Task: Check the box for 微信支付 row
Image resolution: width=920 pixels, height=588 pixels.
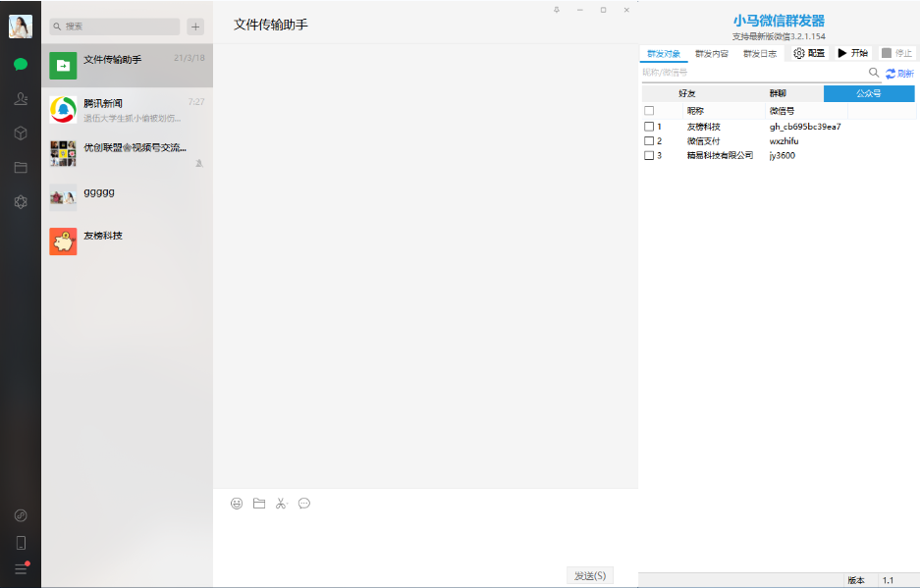Action: click(x=649, y=141)
